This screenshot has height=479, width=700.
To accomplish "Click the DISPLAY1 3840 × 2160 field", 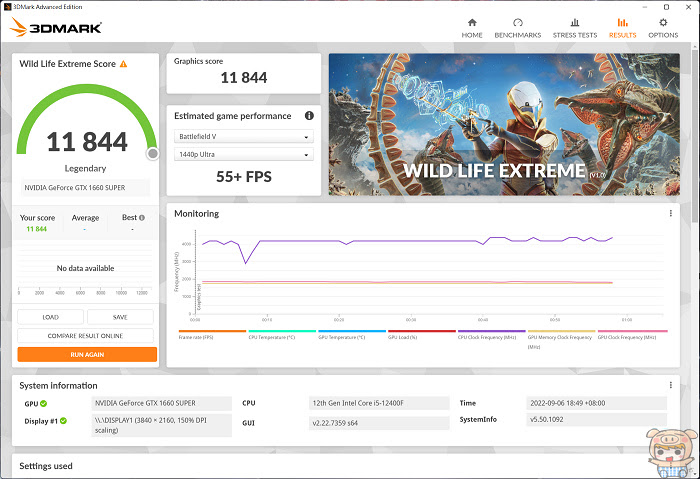I will (x=162, y=425).
